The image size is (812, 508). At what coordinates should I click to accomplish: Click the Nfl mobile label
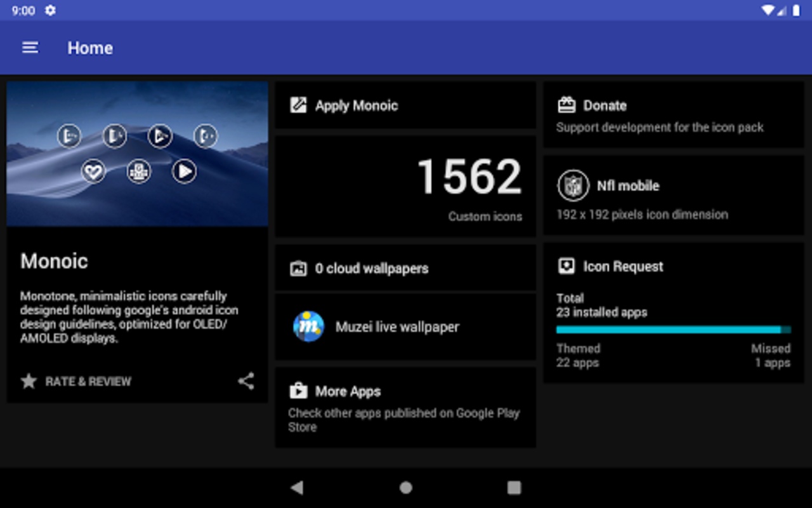[x=628, y=186]
